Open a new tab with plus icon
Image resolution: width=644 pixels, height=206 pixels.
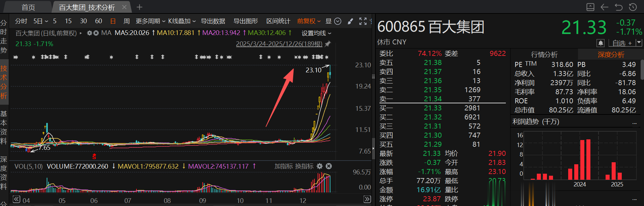[x=140, y=7]
